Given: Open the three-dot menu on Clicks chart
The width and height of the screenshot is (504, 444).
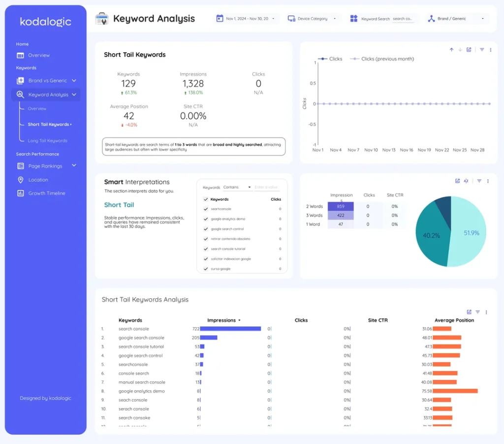Looking at the screenshot, I should click(490, 50).
